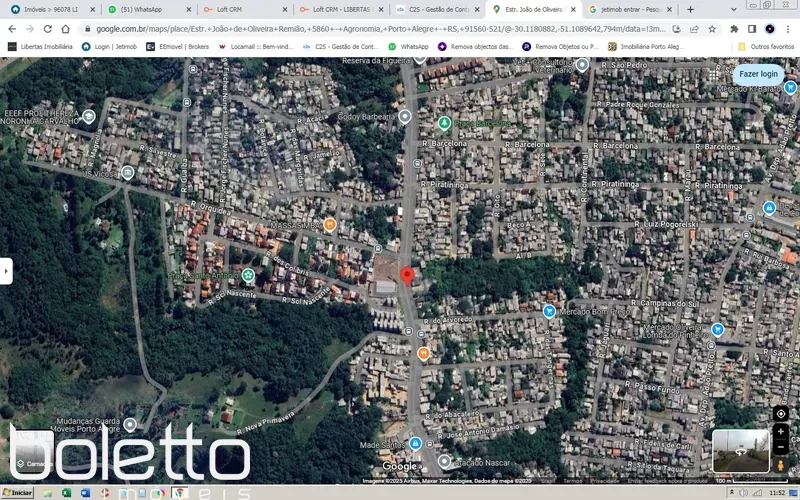Open the Libertas Imobiliária bookmark

pos(40,46)
